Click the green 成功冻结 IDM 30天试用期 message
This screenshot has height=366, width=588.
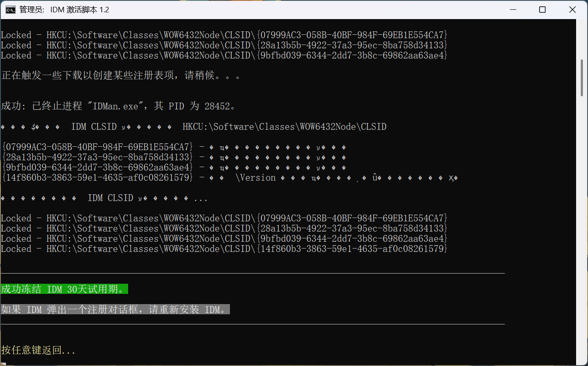[64, 289]
